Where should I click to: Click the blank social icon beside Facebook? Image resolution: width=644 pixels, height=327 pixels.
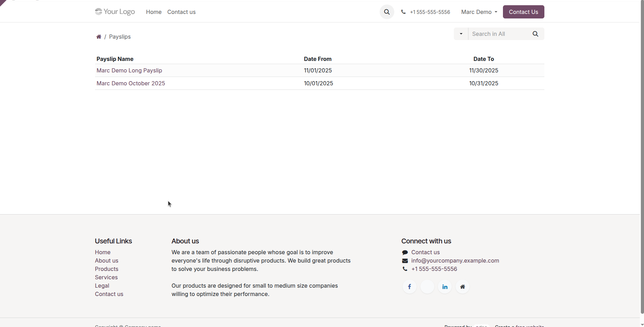click(x=427, y=287)
